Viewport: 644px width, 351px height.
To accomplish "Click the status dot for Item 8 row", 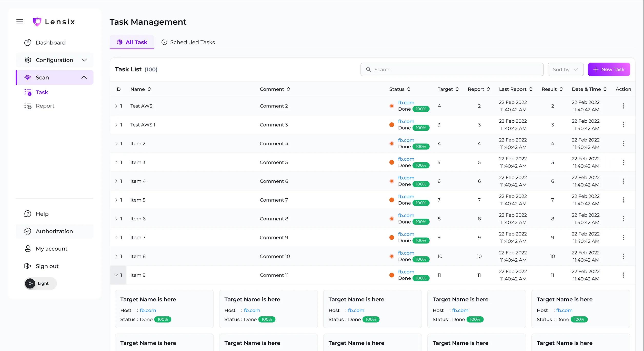I will [x=391, y=256].
